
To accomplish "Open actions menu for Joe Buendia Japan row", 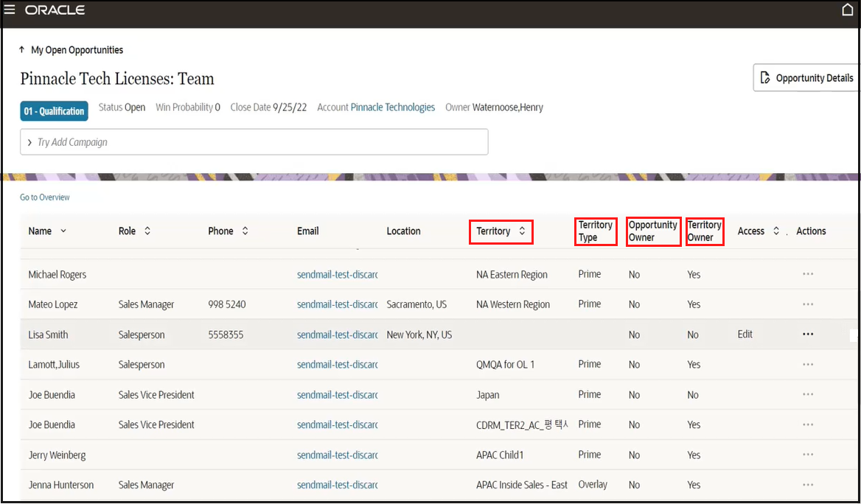I will (808, 394).
